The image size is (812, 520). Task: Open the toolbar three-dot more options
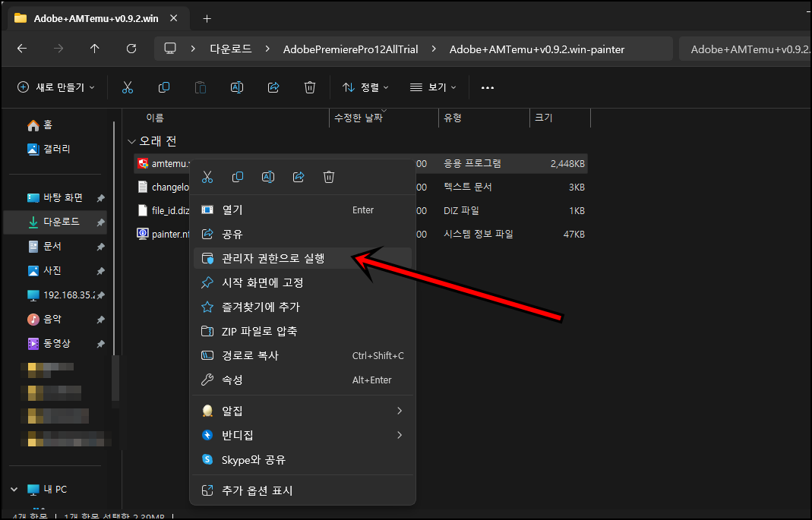click(488, 87)
